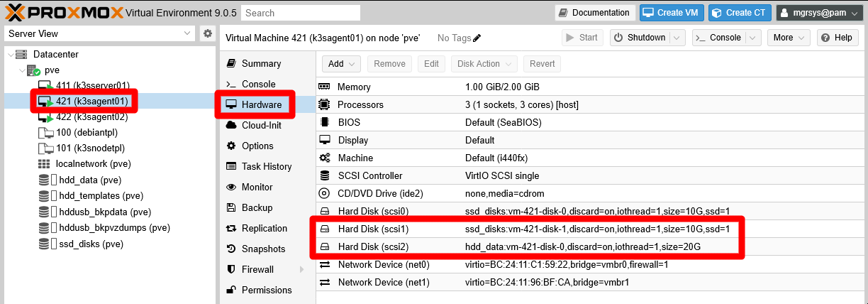This screenshot has width=868, height=304.
Task: Select the pve node
Action: click(x=52, y=70)
